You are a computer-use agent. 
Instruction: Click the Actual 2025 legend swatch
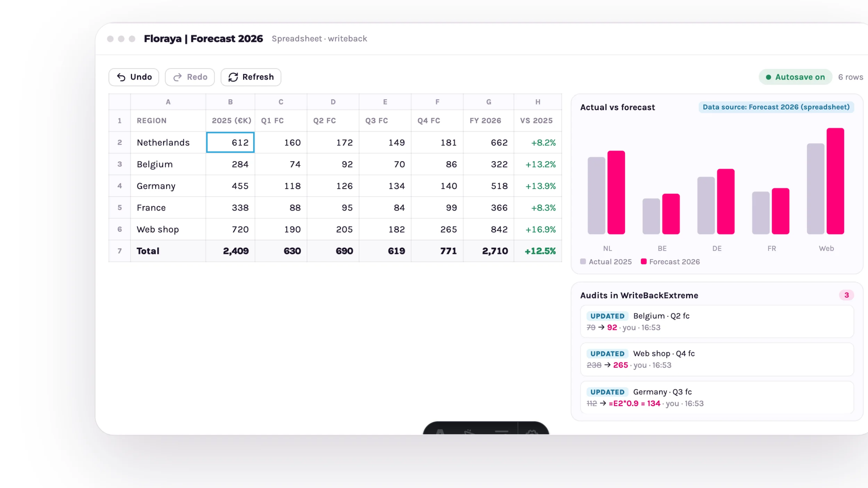[583, 262]
